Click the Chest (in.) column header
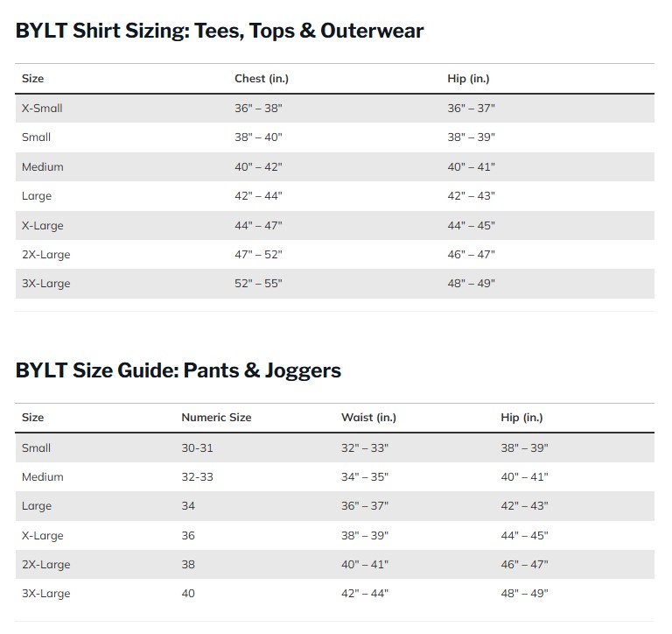This screenshot has height=634, width=672. 262,79
